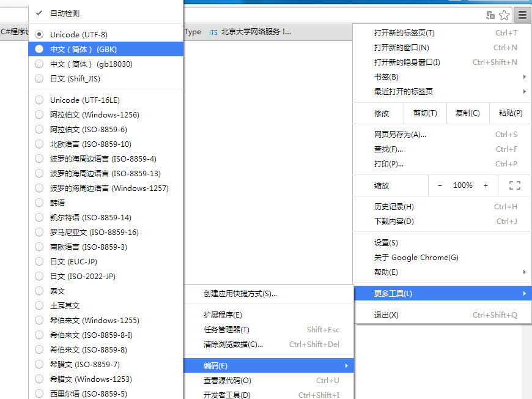Select 阿拉伯文 (ISO-8859-6) encoding

106,129
